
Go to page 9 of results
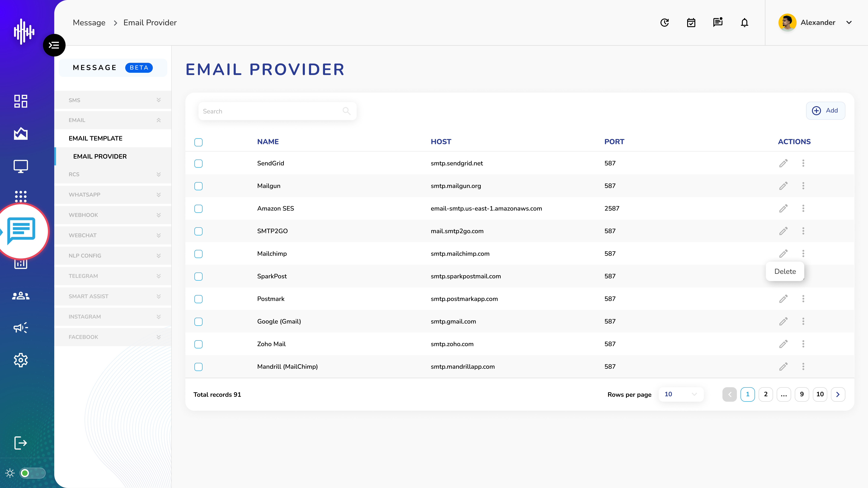802,394
